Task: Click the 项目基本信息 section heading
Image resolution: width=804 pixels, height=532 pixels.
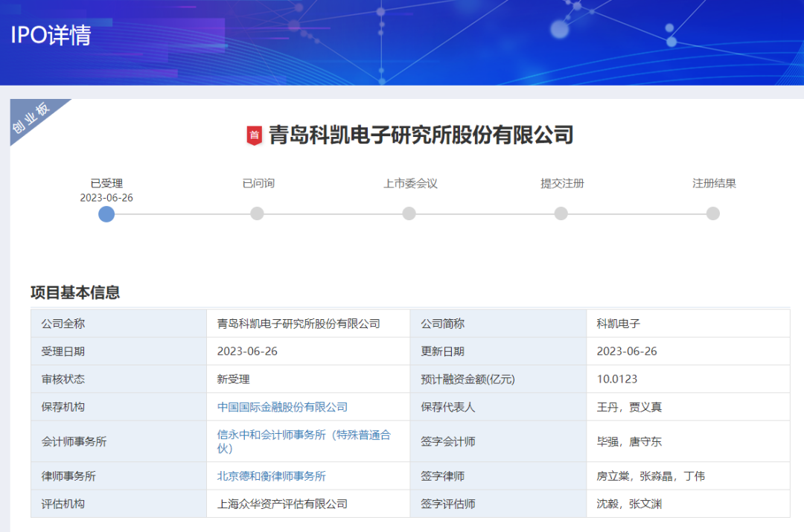Action: (75, 292)
